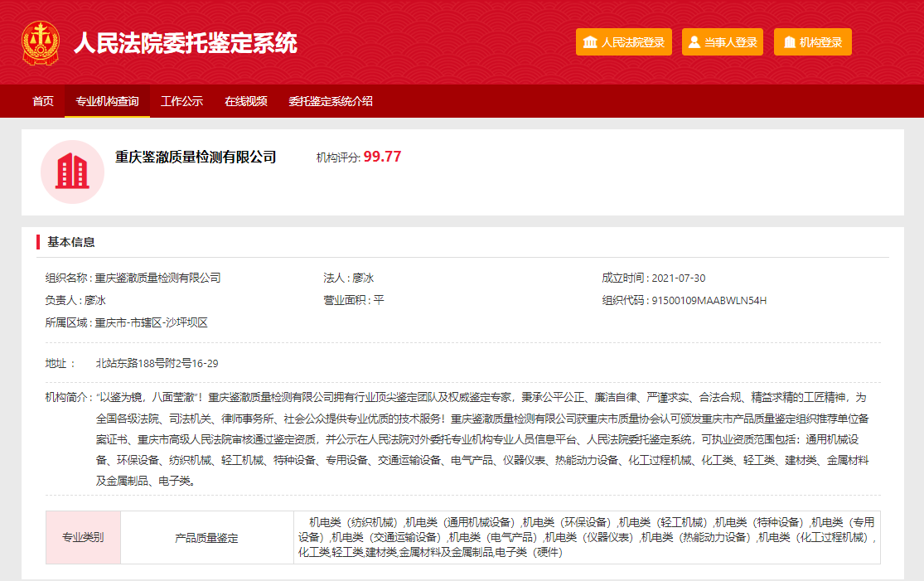This screenshot has width=924, height=581.
Task: Open the 委托鉴定系统介绍 tab
Action: 331,101
